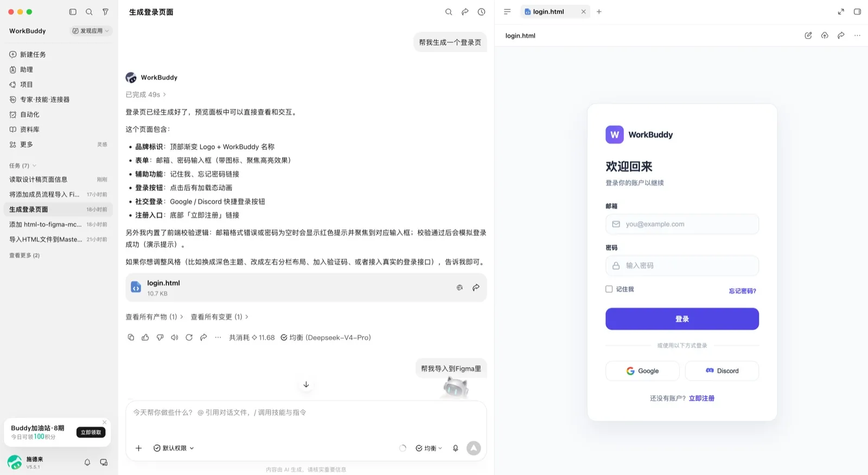Click the 立即领取 button
This screenshot has height=475, width=868.
(x=91, y=432)
